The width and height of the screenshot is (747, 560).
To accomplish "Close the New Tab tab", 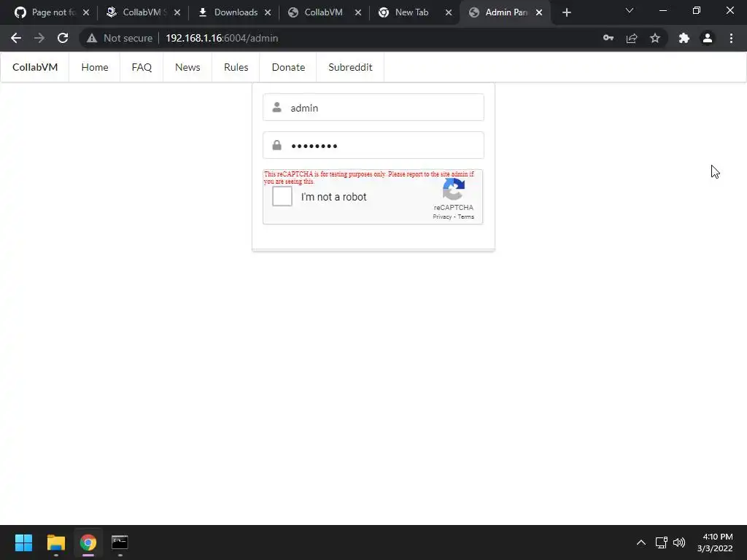I will (x=449, y=13).
